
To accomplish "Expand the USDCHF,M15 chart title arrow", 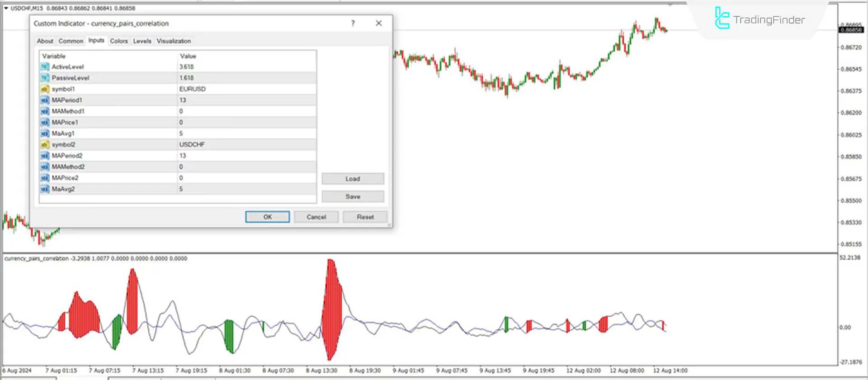I will pos(6,8).
